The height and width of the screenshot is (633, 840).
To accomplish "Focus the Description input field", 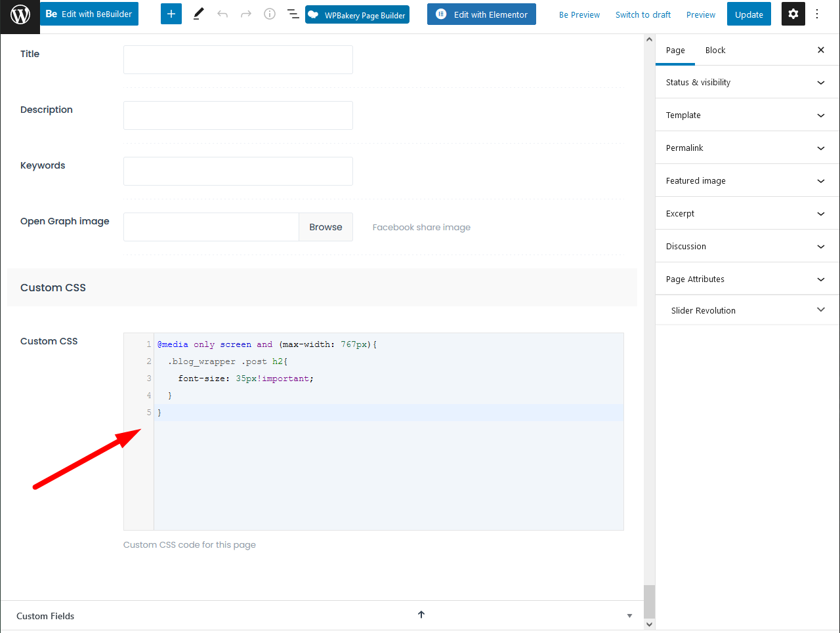I will pyautogui.click(x=238, y=115).
